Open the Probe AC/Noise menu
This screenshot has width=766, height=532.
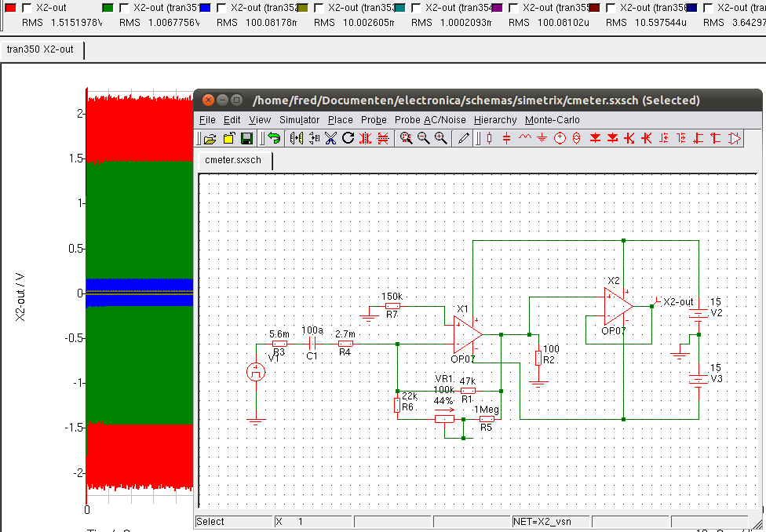tap(430, 120)
